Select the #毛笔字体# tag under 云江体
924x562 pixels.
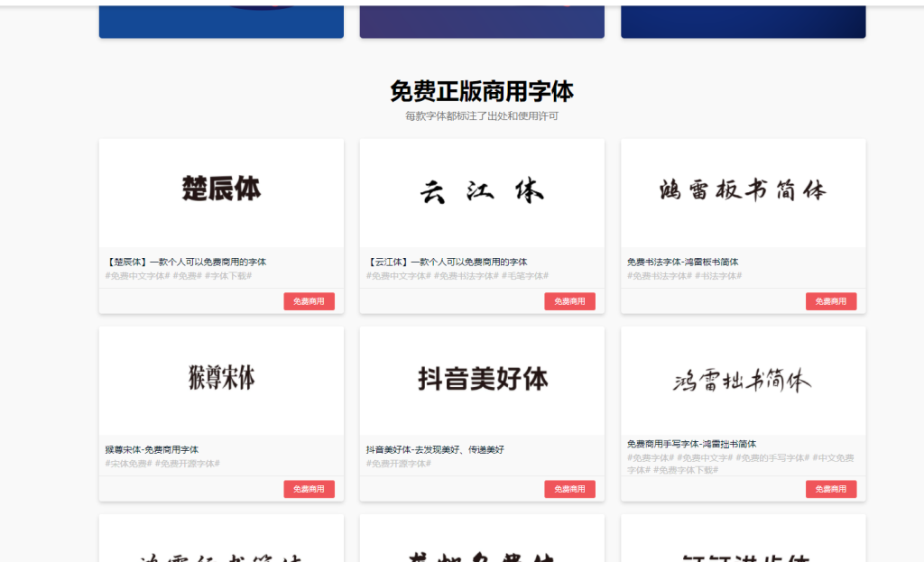pos(525,276)
